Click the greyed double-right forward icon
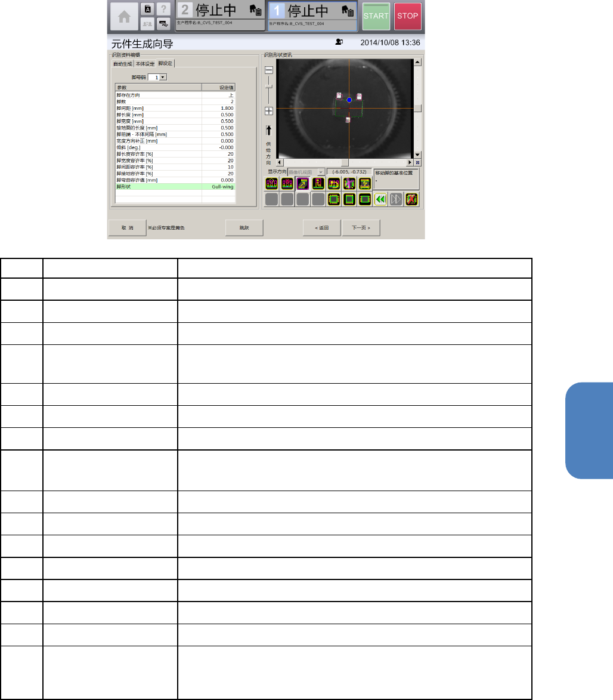613x700 pixels. [x=396, y=199]
